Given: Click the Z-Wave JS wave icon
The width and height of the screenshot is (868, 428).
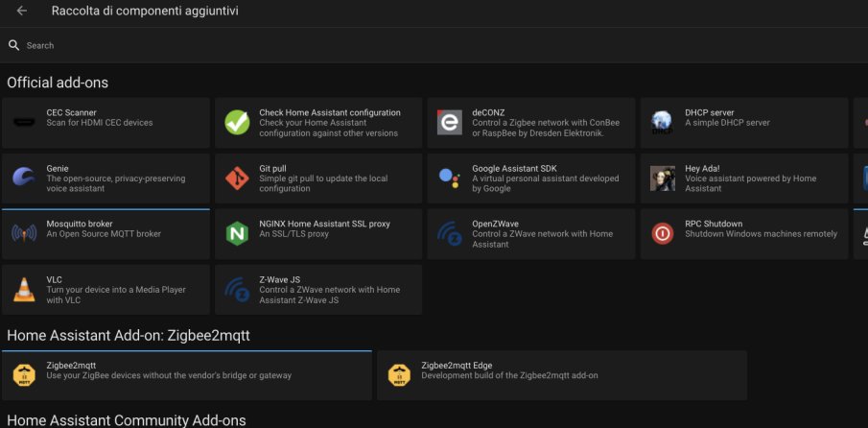Looking at the screenshot, I should click(237, 290).
